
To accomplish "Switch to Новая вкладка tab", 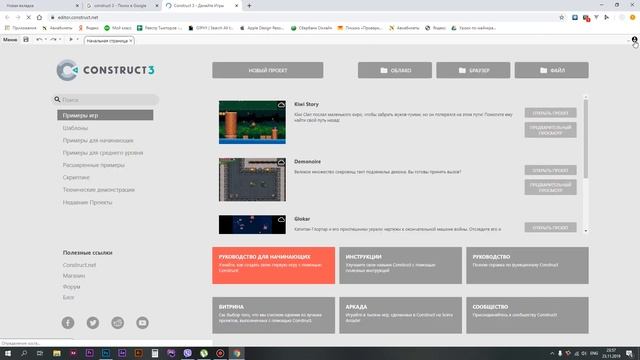I will pos(41,6).
